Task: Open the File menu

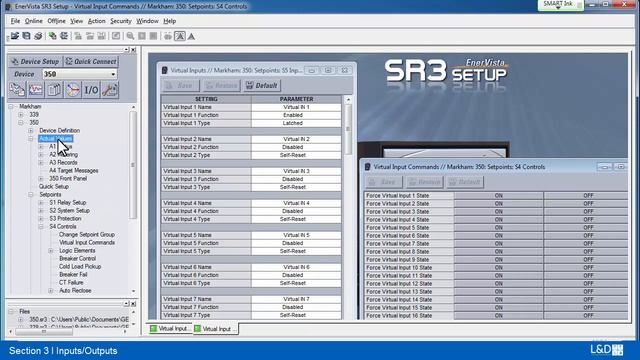Action: point(15,21)
